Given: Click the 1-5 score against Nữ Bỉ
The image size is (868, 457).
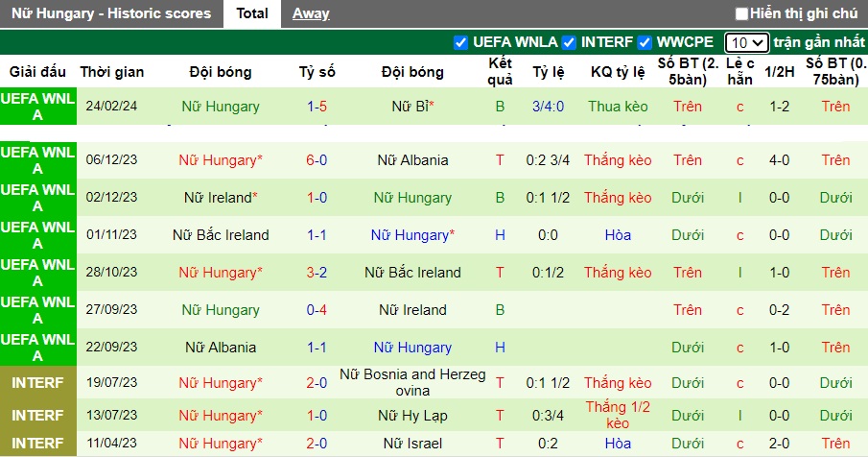Looking at the screenshot, I should (x=317, y=107).
